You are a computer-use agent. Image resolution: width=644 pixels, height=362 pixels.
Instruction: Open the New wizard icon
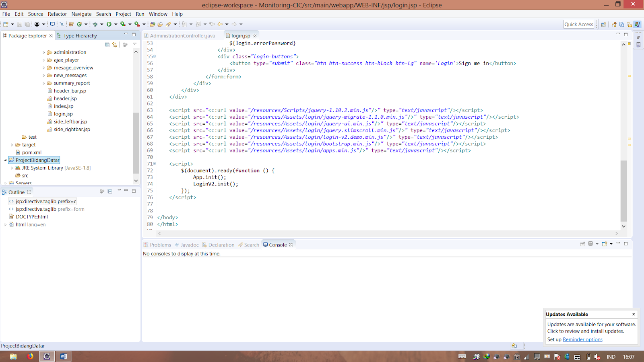tap(6, 24)
